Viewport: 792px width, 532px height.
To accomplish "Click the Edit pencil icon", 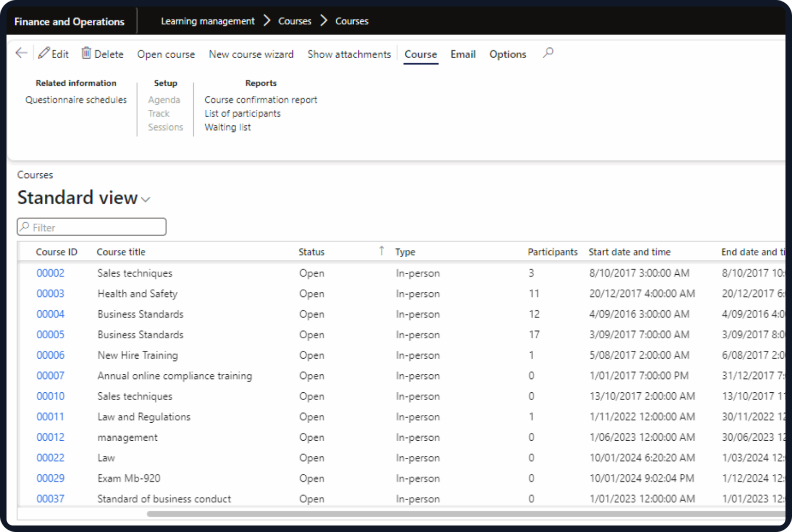I will point(44,53).
